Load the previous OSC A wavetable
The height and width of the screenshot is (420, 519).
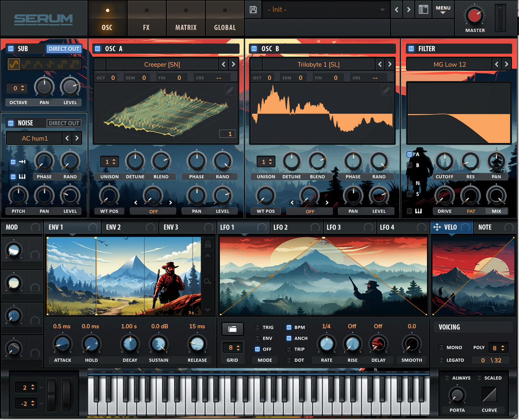click(223, 64)
